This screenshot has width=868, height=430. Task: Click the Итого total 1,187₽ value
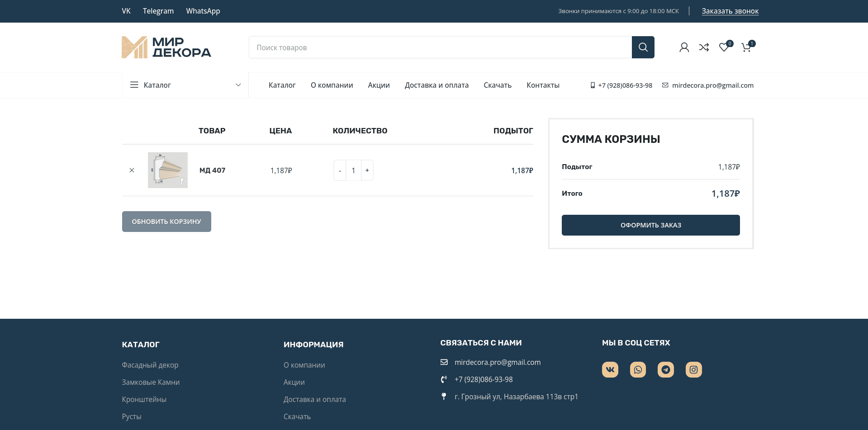point(726,194)
